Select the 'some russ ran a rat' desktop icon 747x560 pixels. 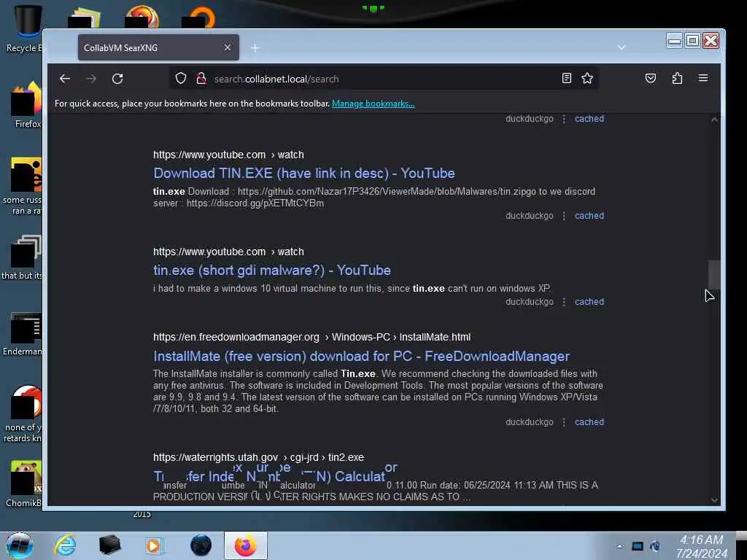pyautogui.click(x=23, y=186)
